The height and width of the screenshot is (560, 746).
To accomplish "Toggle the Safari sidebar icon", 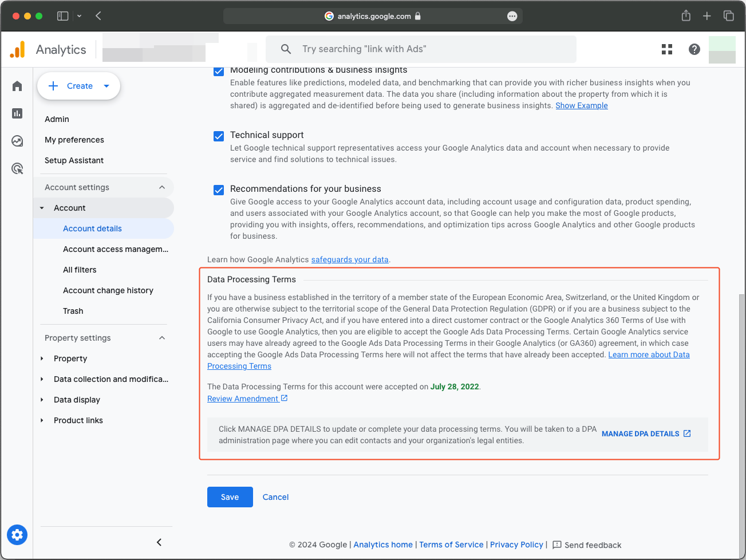I will pyautogui.click(x=62, y=16).
